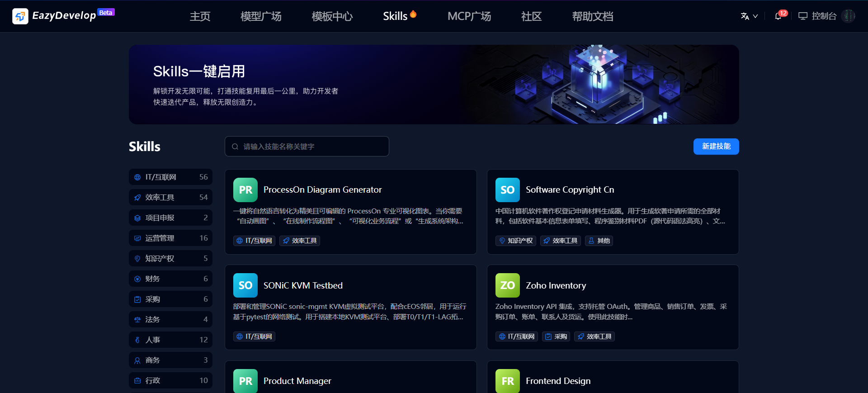The width and height of the screenshot is (868, 393).
Task: Click 效率工具 tag on Software Copyright card
Action: point(561,241)
